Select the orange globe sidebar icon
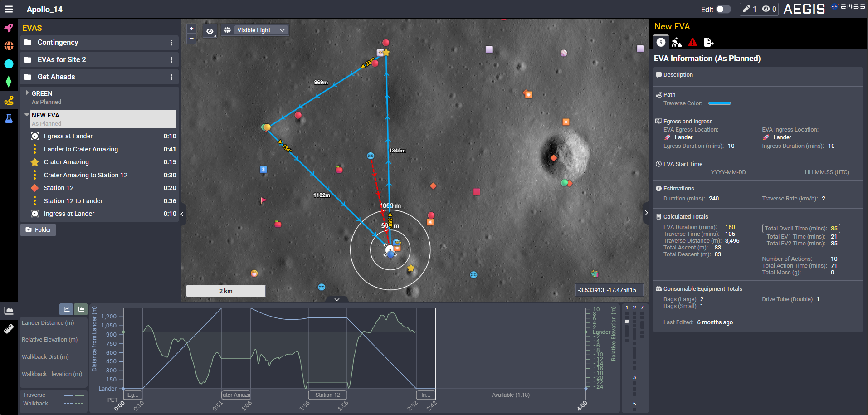This screenshot has width=868, height=415. [x=9, y=46]
